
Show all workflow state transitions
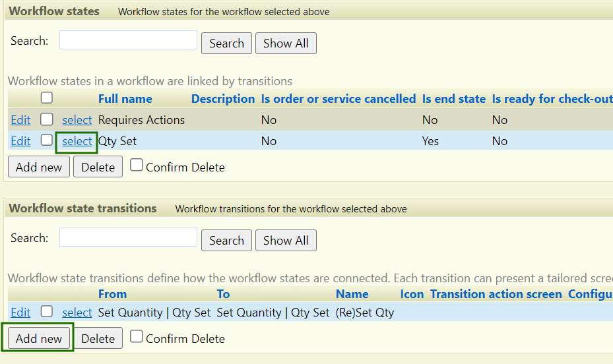click(x=286, y=240)
